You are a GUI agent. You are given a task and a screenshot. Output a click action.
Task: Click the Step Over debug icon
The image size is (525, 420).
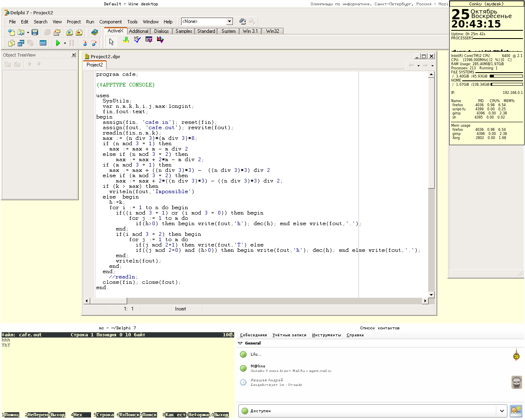pos(94,43)
